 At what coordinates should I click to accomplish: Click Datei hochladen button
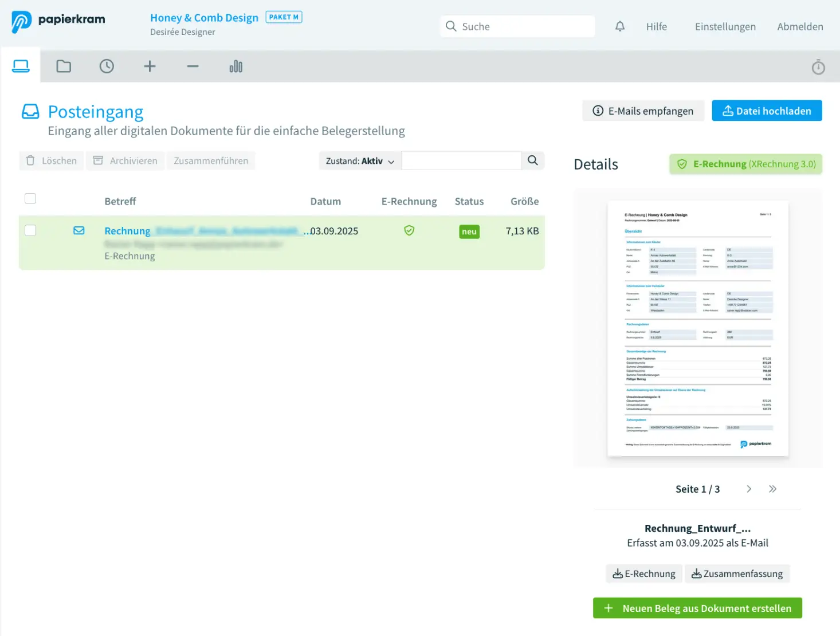point(767,111)
